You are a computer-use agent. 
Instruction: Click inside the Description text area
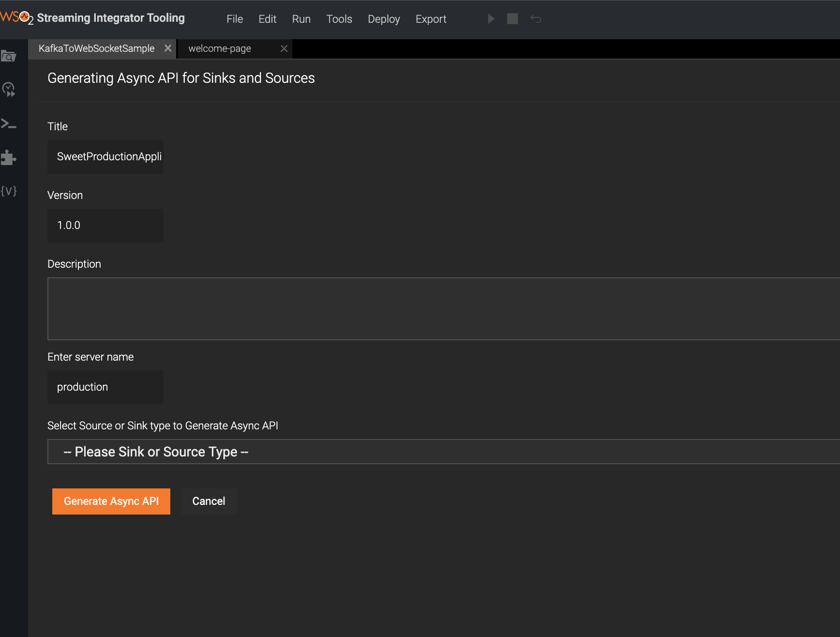[x=339, y=309]
